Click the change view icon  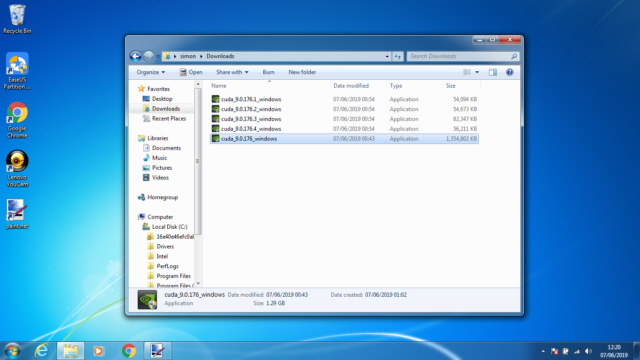(x=467, y=72)
